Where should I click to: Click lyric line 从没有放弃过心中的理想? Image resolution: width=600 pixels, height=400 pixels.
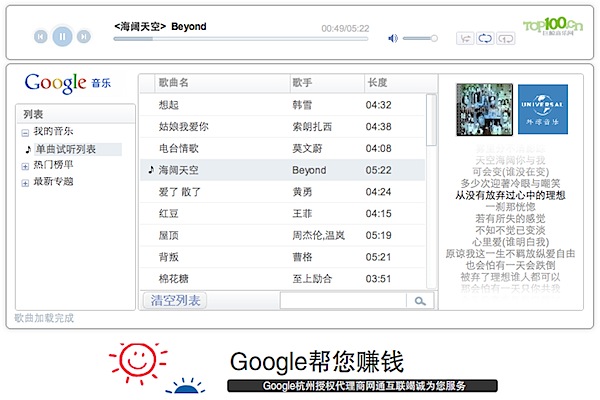click(x=510, y=195)
